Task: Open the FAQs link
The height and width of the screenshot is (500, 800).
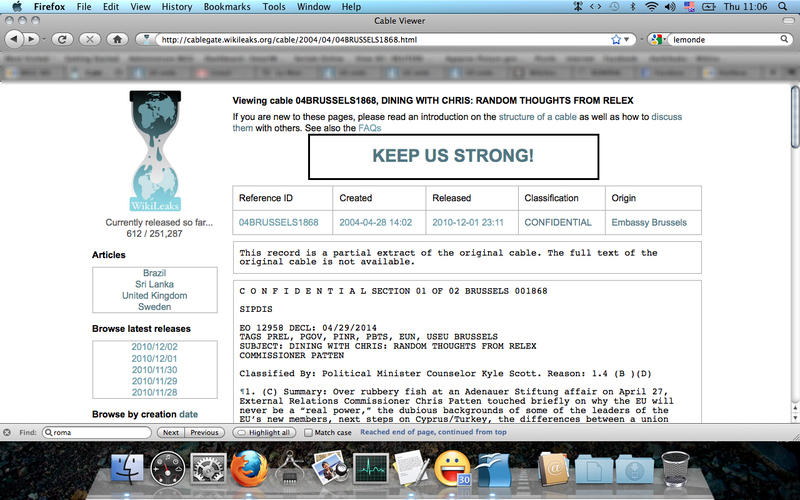Action: pyautogui.click(x=369, y=128)
